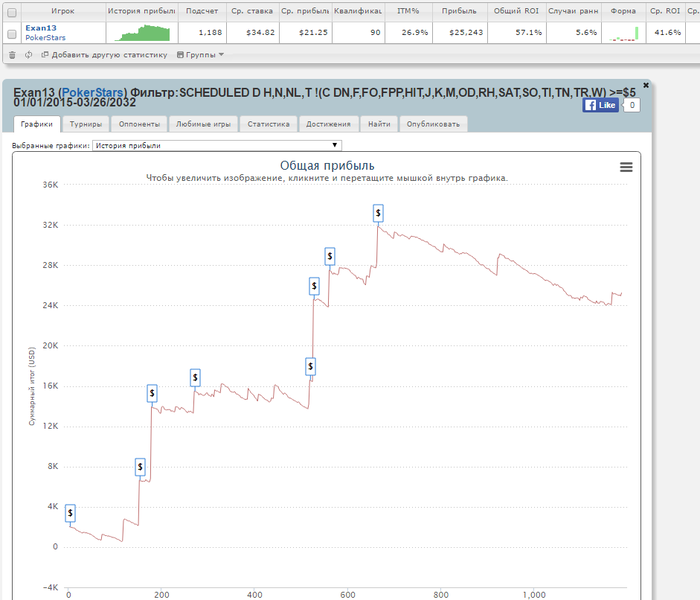Switch to the Достижения tab
The height and width of the screenshot is (600, 700).
[328, 124]
